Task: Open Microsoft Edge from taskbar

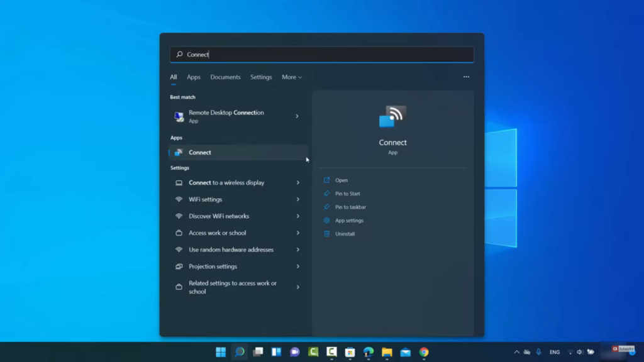Action: [x=369, y=352]
